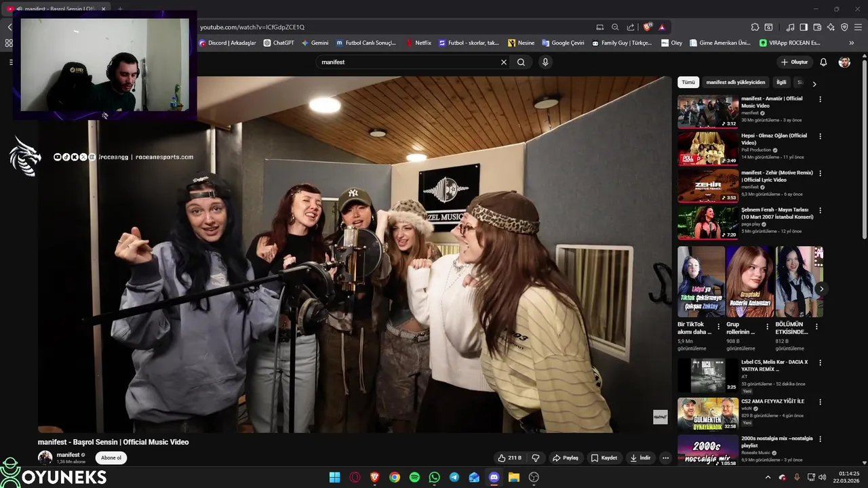Dislike the video
The width and height of the screenshot is (868, 488).
coord(535,458)
